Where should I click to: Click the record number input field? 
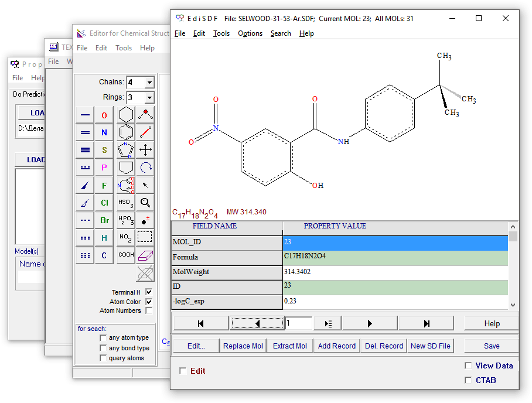click(x=299, y=323)
